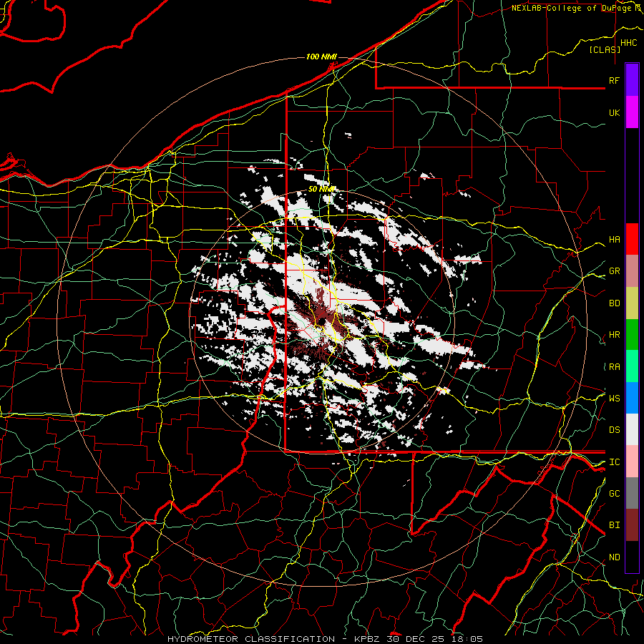Click the "BD" legend label
Screen dimensions: 644x644
coord(614,303)
